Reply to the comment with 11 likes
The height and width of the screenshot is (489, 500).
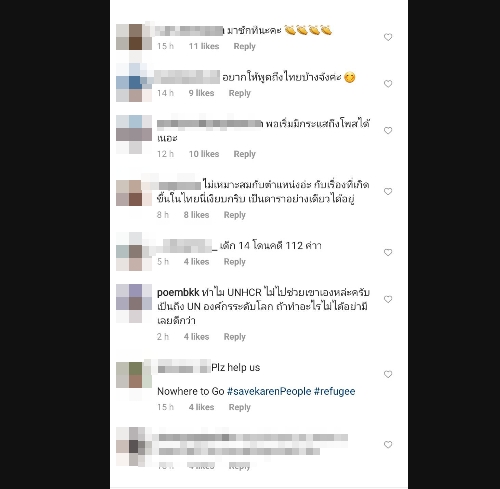(x=244, y=46)
